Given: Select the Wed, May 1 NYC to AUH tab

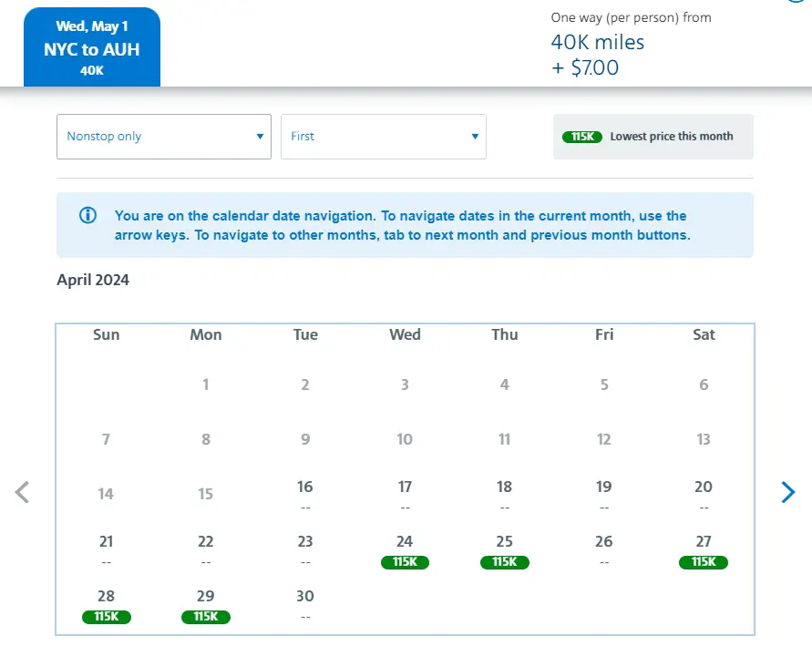Looking at the screenshot, I should [x=92, y=47].
